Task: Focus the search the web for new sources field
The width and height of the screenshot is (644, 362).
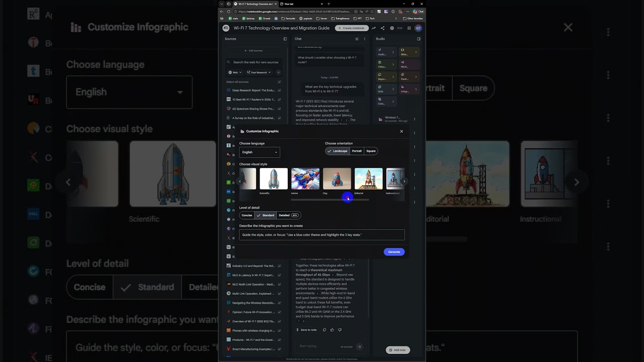Action: click(256, 62)
